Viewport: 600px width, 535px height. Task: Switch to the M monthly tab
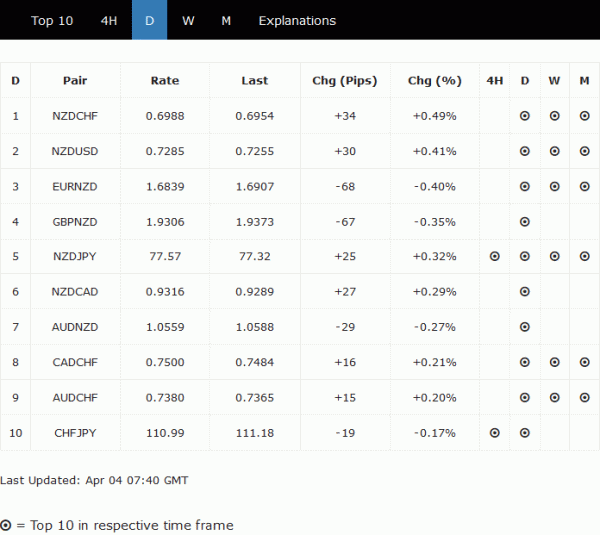(226, 21)
